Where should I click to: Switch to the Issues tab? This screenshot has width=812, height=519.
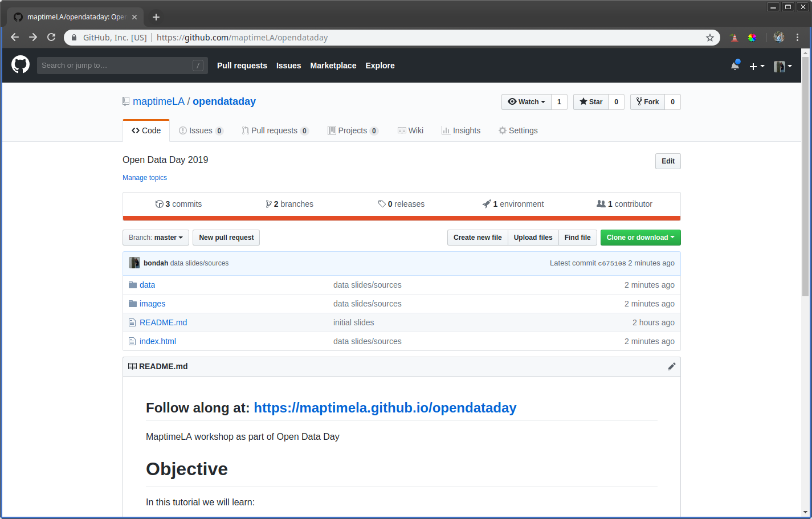(201, 130)
